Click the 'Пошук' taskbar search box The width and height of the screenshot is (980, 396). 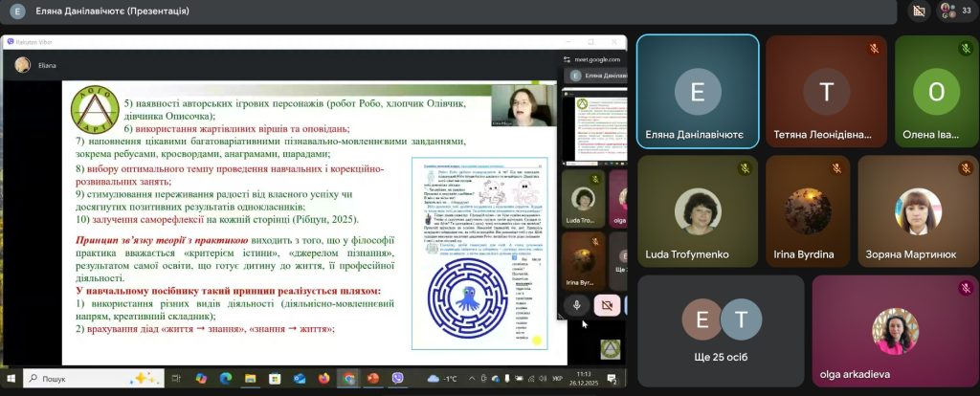pyautogui.click(x=86, y=379)
